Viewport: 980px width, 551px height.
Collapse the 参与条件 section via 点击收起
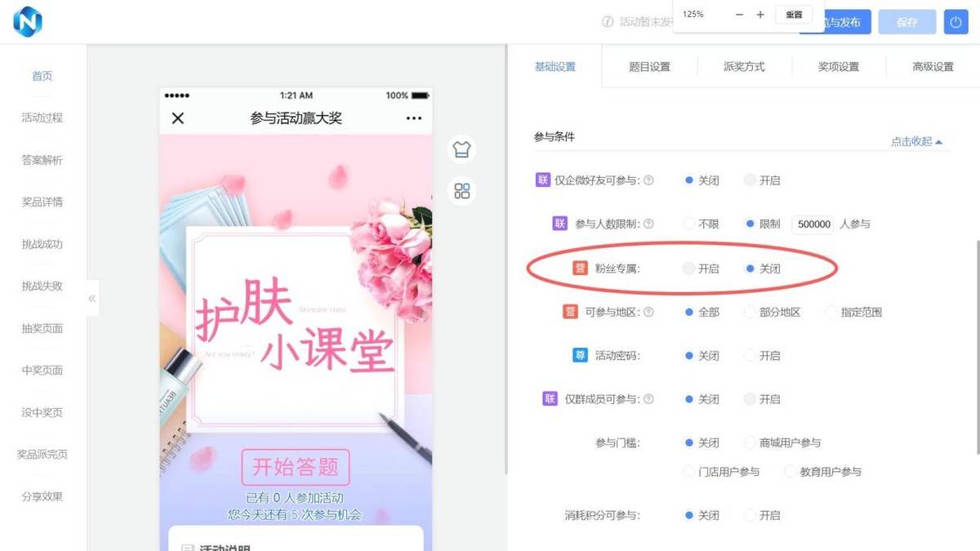[x=915, y=141]
